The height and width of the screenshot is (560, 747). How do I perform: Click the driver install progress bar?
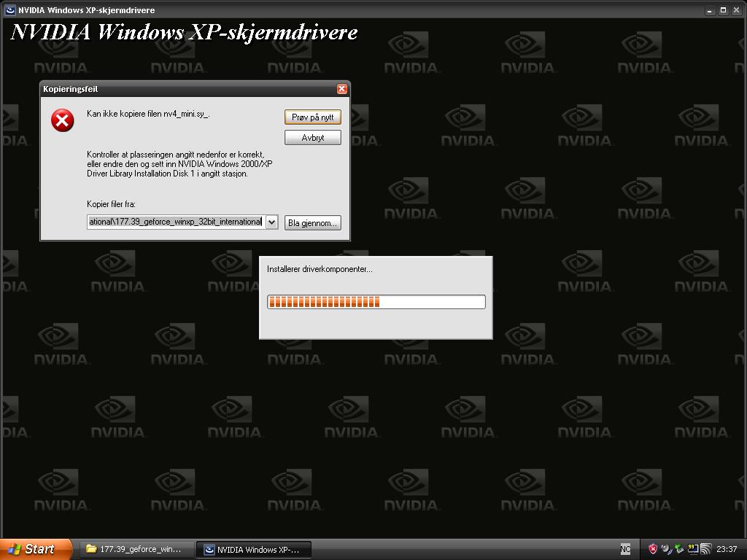pyautogui.click(x=376, y=302)
